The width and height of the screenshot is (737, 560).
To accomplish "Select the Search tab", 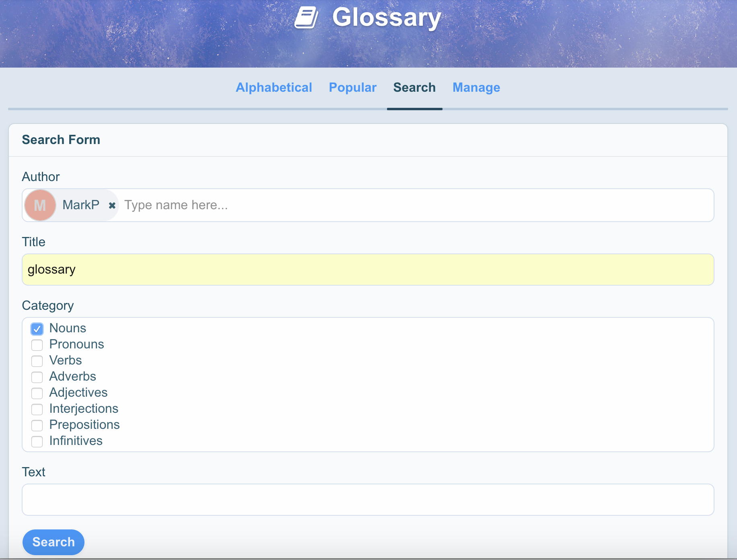I will click(x=414, y=88).
